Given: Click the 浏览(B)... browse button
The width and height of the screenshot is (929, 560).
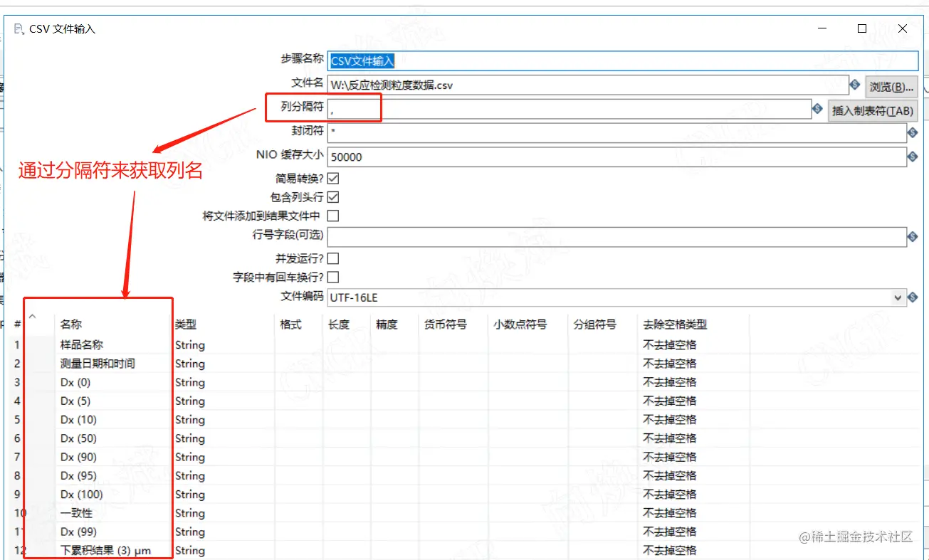Looking at the screenshot, I should click(x=891, y=87).
